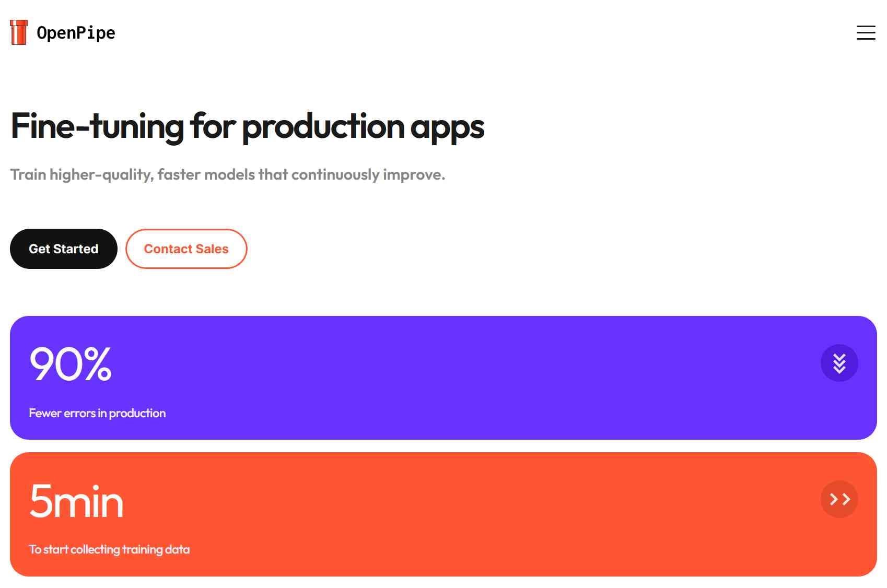Click the double down chevron icon in purple card
Screen dimensions: 887x588
click(x=839, y=363)
